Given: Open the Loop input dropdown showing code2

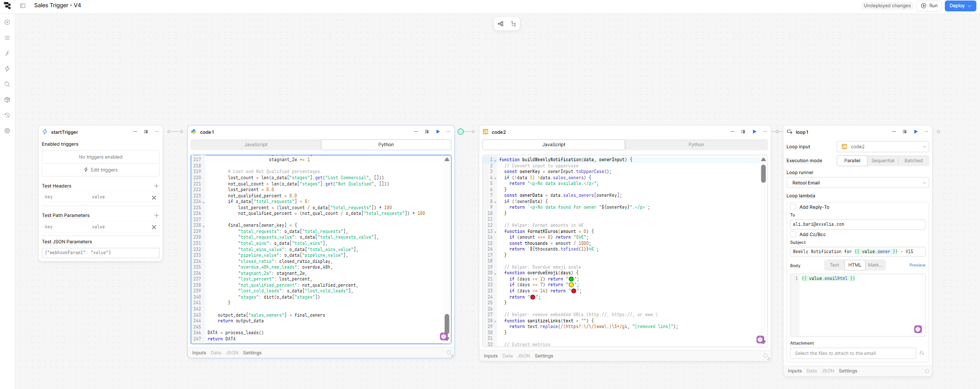Looking at the screenshot, I should coord(882,147).
